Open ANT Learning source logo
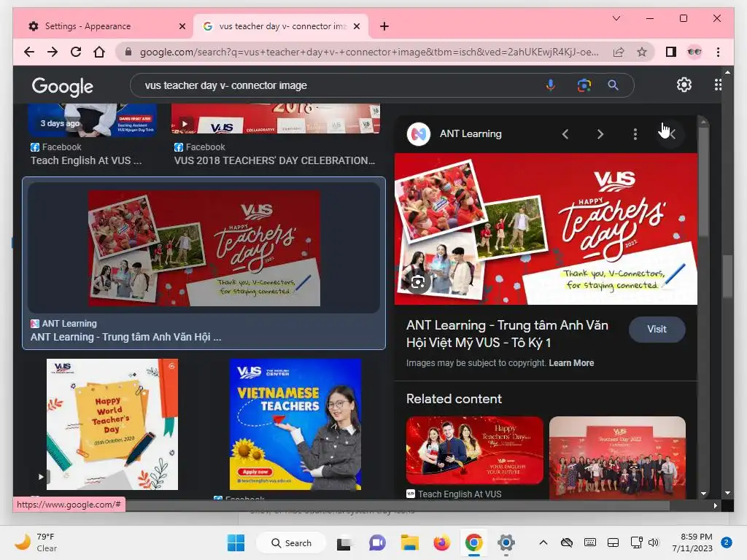This screenshot has height=560, width=747. [x=419, y=134]
